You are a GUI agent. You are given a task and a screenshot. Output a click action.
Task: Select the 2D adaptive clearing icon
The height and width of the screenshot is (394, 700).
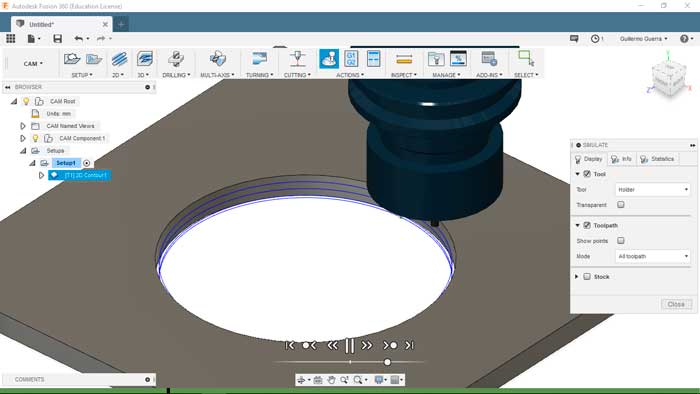tap(119, 59)
